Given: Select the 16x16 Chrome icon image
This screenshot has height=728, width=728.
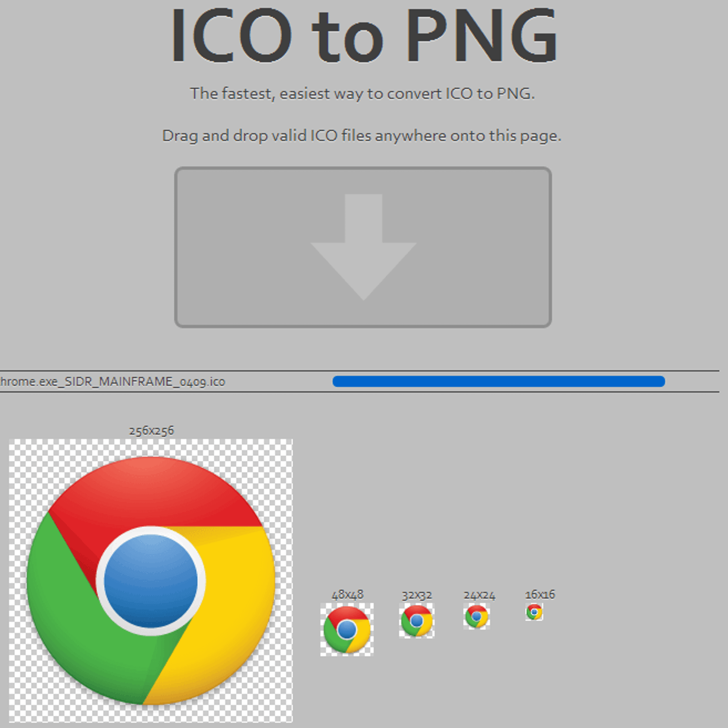Looking at the screenshot, I should [x=534, y=612].
